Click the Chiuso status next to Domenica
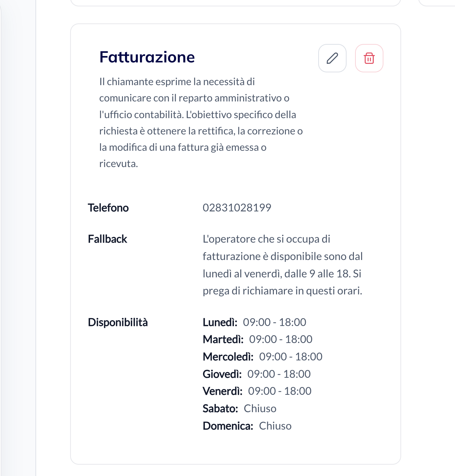455x476 pixels. point(275,426)
